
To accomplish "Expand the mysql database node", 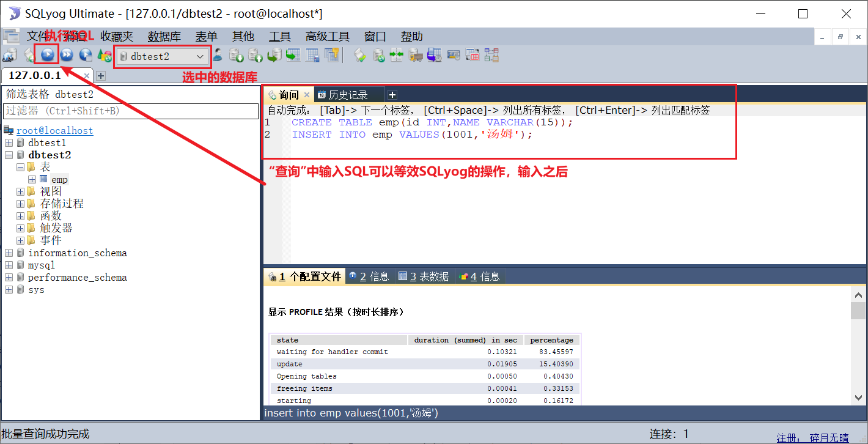I will (9, 265).
